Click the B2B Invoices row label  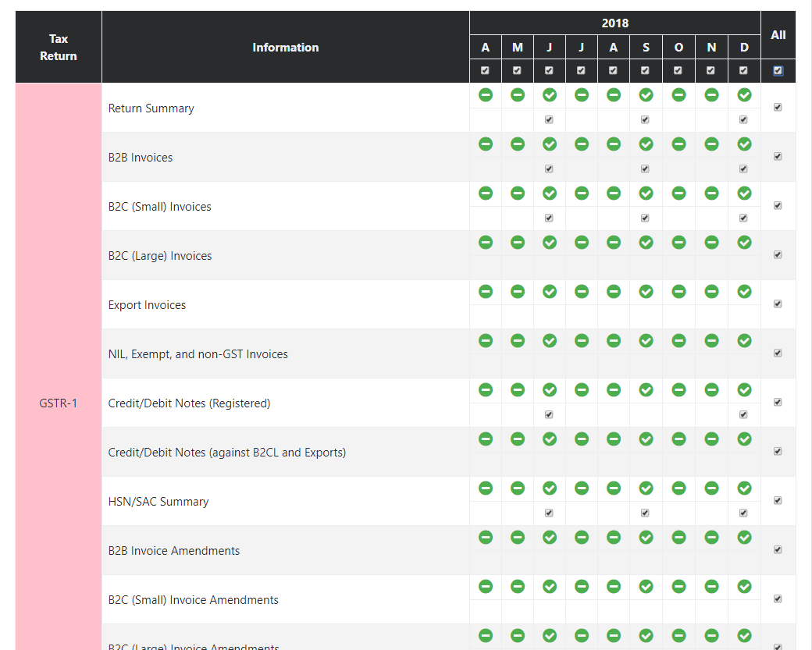pos(141,158)
